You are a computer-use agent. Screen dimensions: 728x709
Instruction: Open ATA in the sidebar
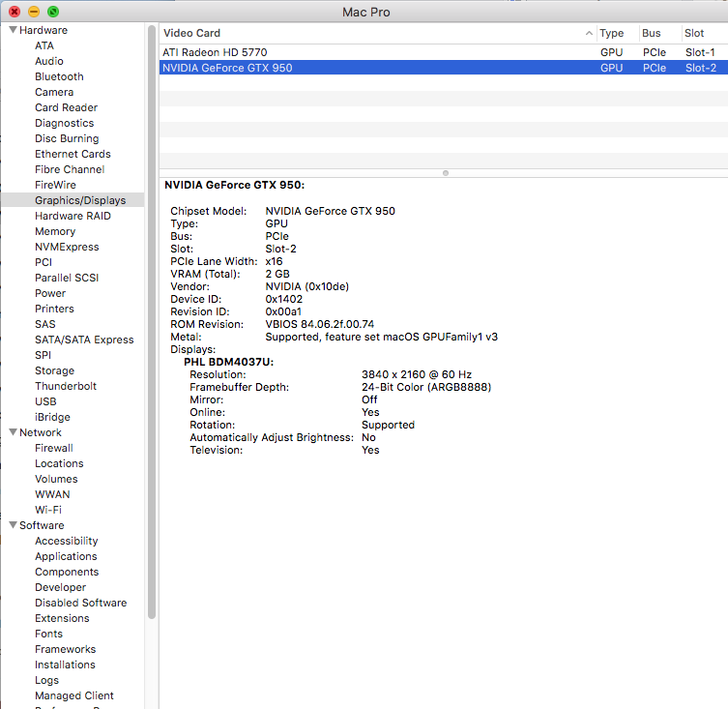point(44,45)
